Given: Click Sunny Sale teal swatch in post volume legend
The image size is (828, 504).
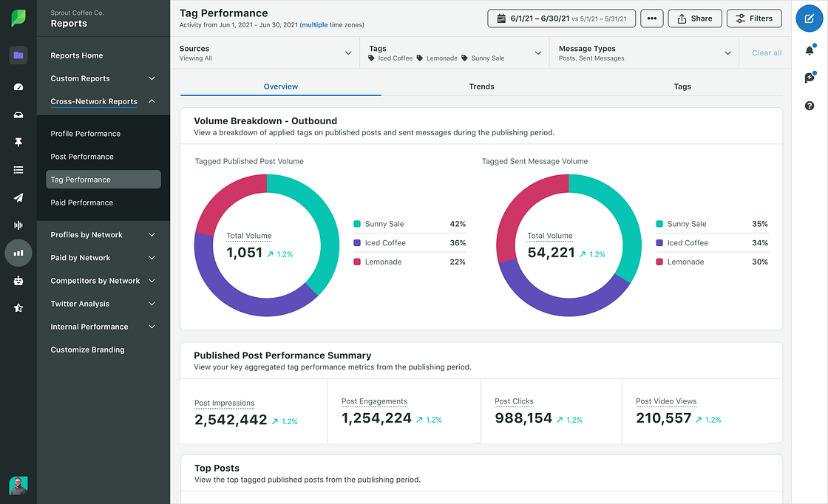Looking at the screenshot, I should pyautogui.click(x=357, y=224).
